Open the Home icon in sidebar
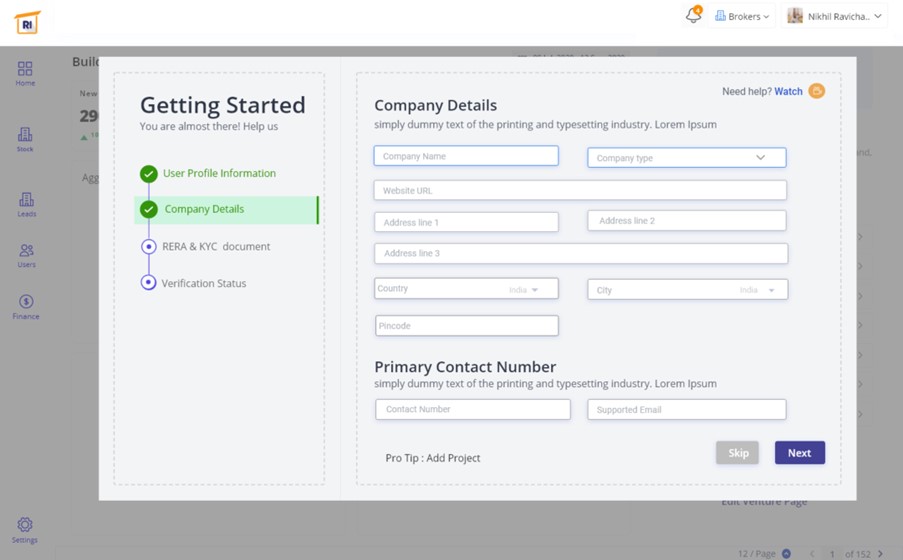 click(25, 73)
